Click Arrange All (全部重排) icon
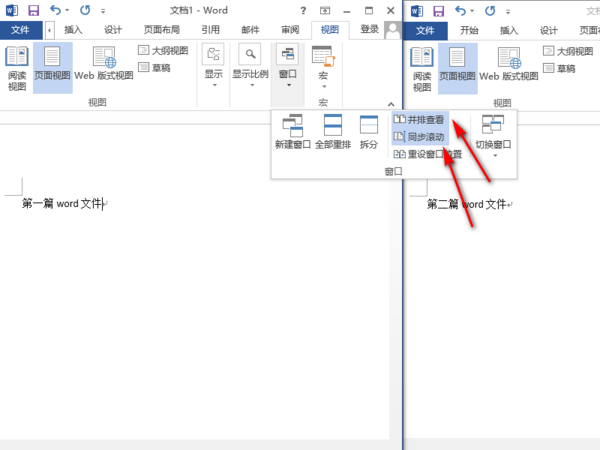The image size is (600, 450). click(333, 132)
